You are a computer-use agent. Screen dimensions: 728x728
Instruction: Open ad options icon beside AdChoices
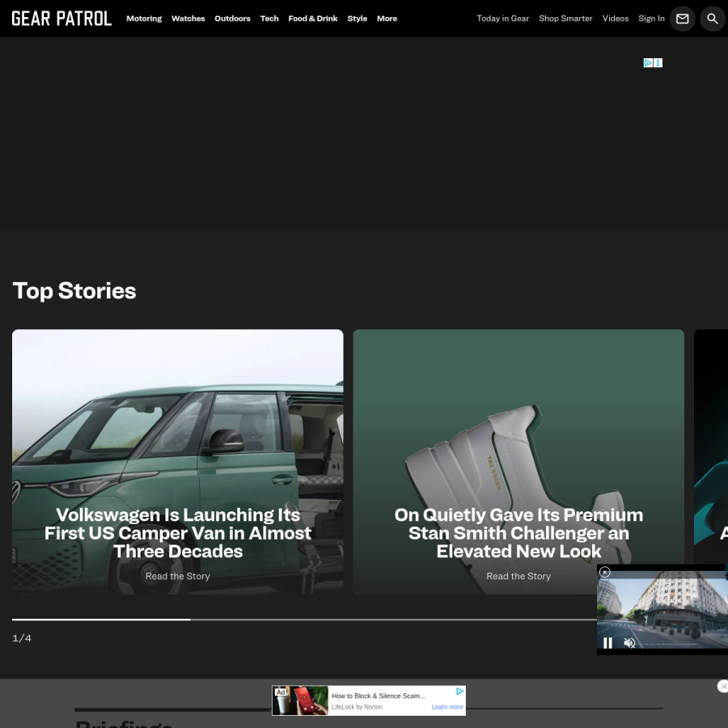(658, 62)
